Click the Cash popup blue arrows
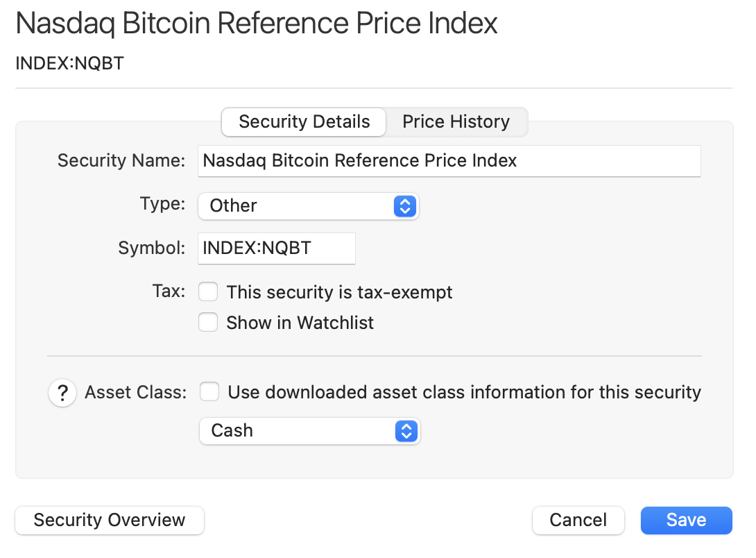Image resolution: width=756 pixels, height=558 pixels. click(x=405, y=431)
